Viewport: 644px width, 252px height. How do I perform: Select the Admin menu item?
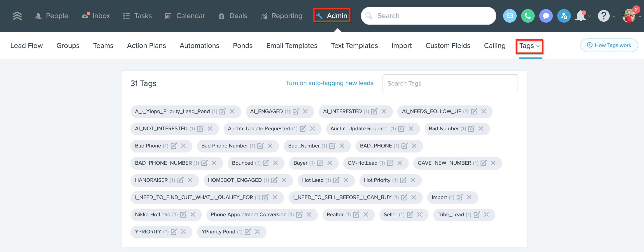point(332,16)
